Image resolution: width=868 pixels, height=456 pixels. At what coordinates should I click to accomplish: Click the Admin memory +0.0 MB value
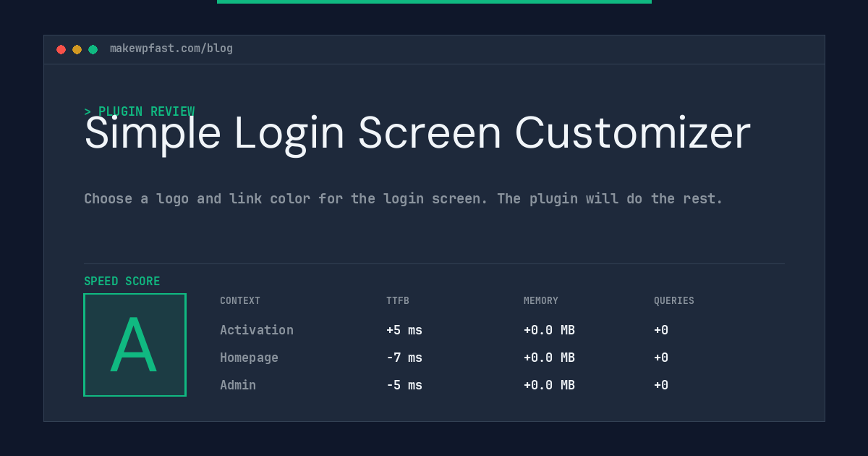(x=549, y=385)
